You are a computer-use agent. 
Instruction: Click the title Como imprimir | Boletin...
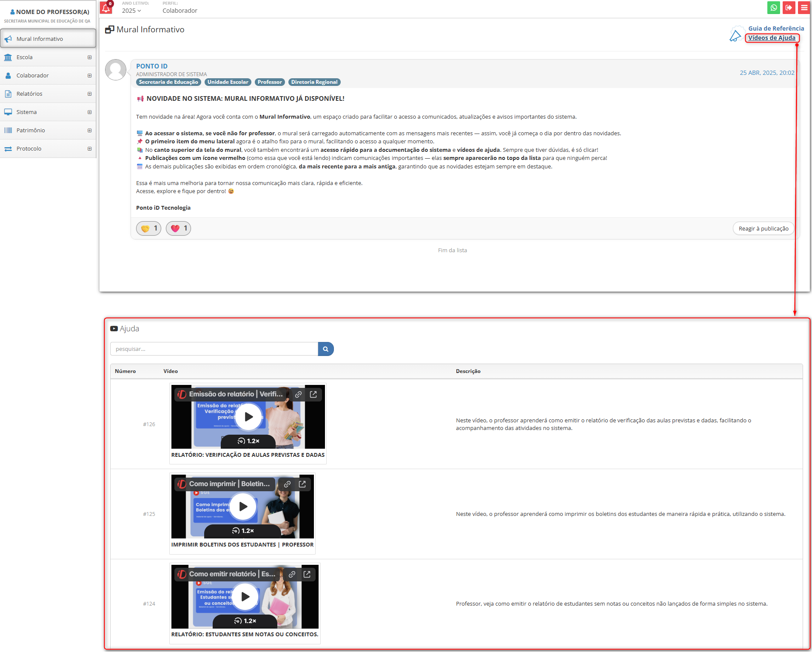(x=229, y=484)
